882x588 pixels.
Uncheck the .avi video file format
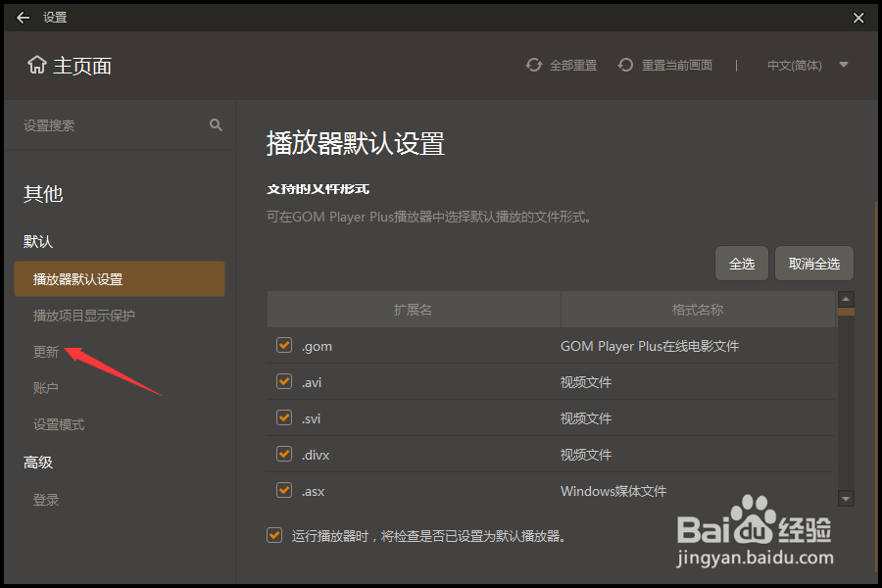(x=283, y=381)
